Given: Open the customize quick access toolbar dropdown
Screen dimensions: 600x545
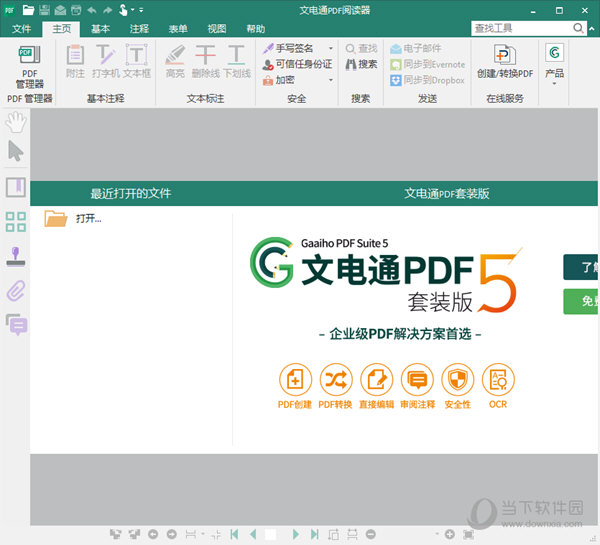Looking at the screenshot, I should tap(141, 10).
